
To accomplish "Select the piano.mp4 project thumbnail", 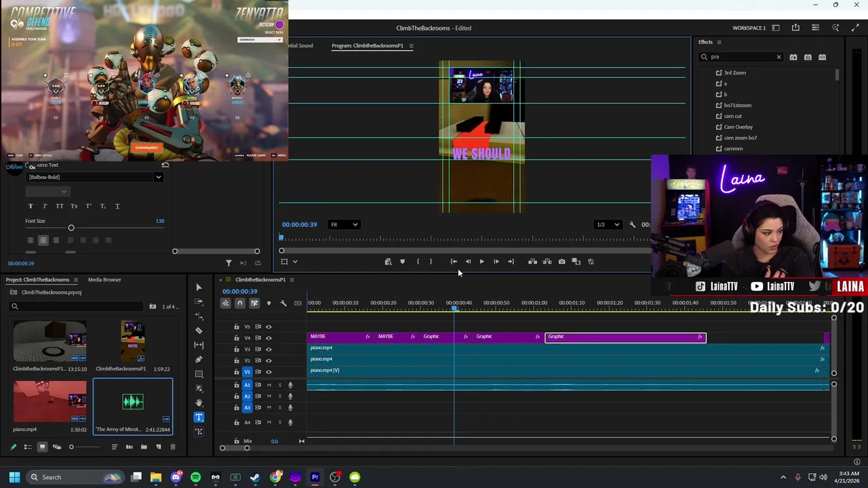I will (50, 401).
